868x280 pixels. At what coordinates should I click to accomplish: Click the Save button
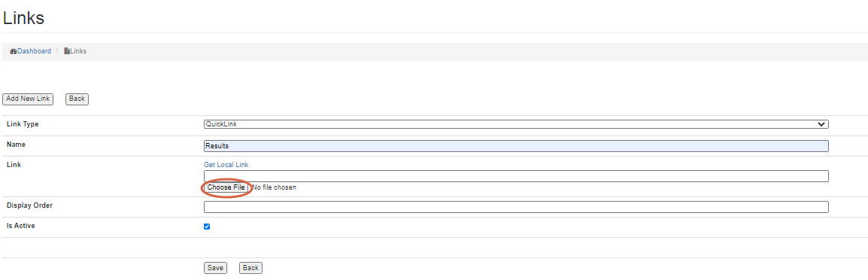[215, 268]
